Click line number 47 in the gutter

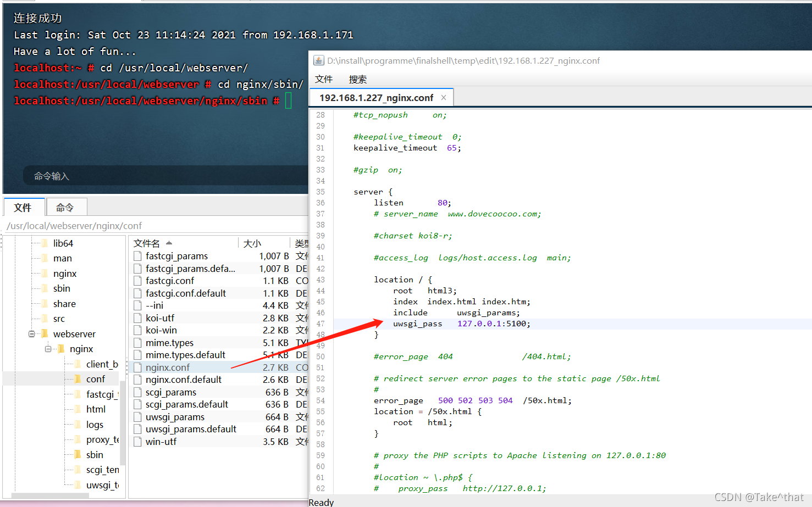tap(321, 324)
